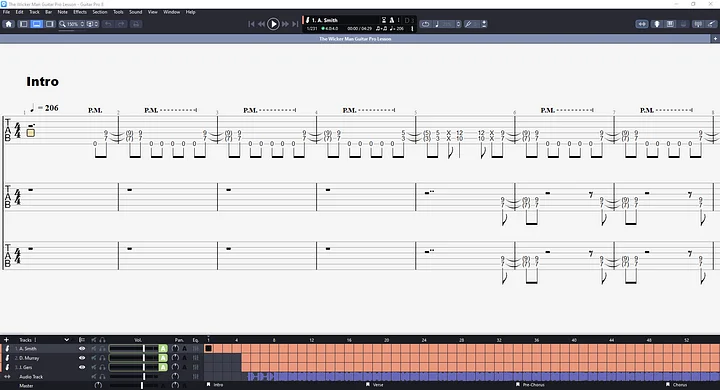Turn the A. Smith pan knob
Screen dimensions: 720x390
point(175,349)
